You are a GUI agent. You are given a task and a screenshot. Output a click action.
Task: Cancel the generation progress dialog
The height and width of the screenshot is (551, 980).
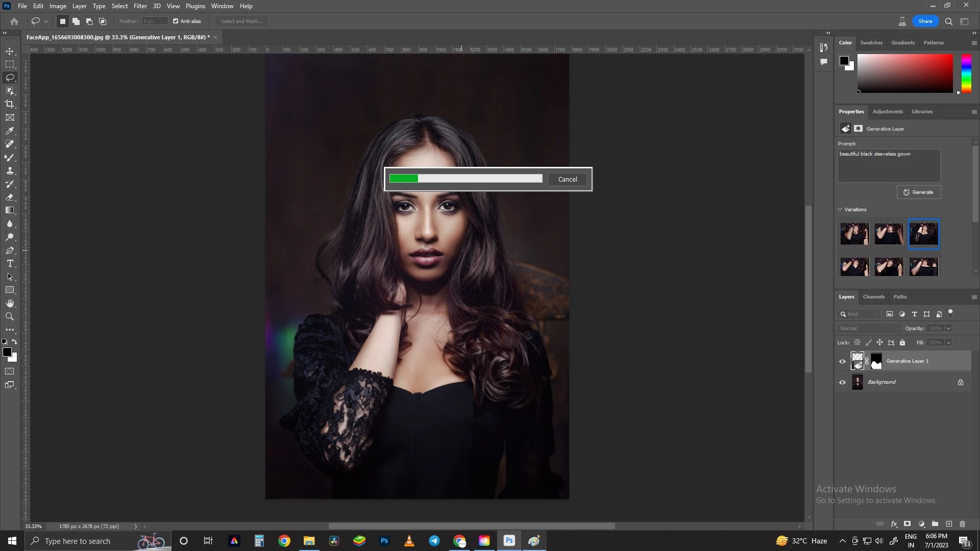coord(567,180)
